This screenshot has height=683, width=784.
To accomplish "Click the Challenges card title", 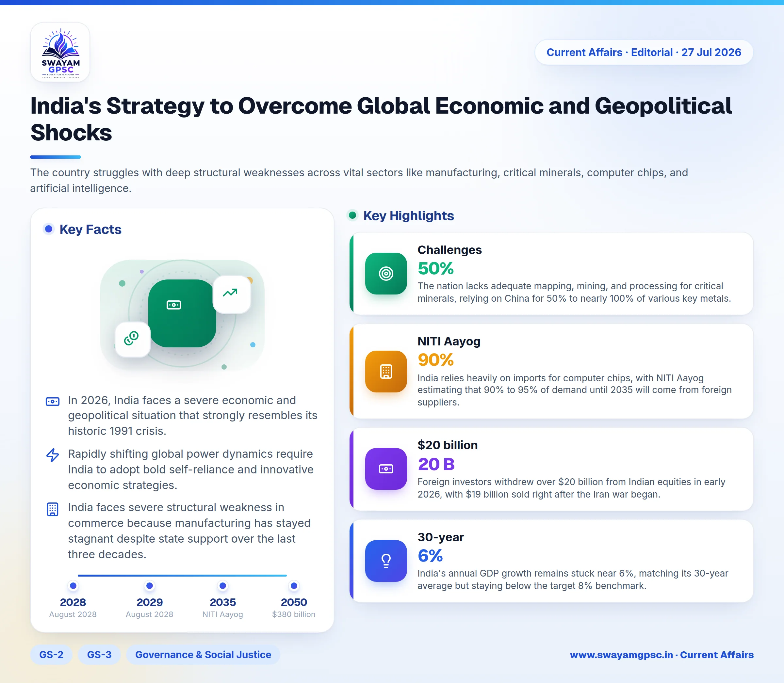I will pyautogui.click(x=449, y=250).
